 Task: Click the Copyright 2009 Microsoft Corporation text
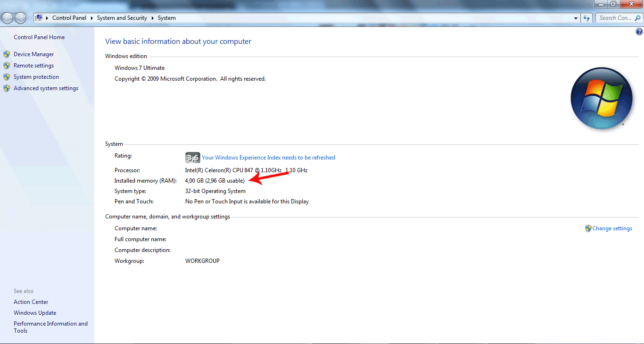pyautogui.click(x=190, y=79)
